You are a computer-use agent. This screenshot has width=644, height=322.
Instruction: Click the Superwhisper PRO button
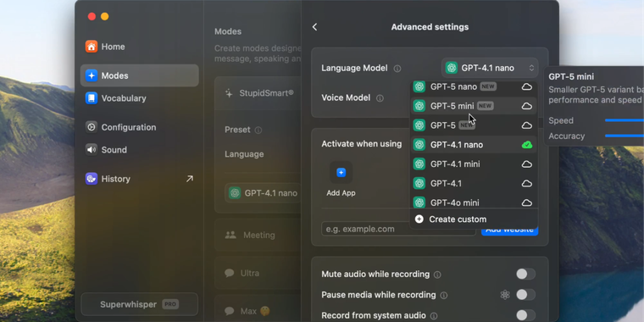(x=139, y=304)
